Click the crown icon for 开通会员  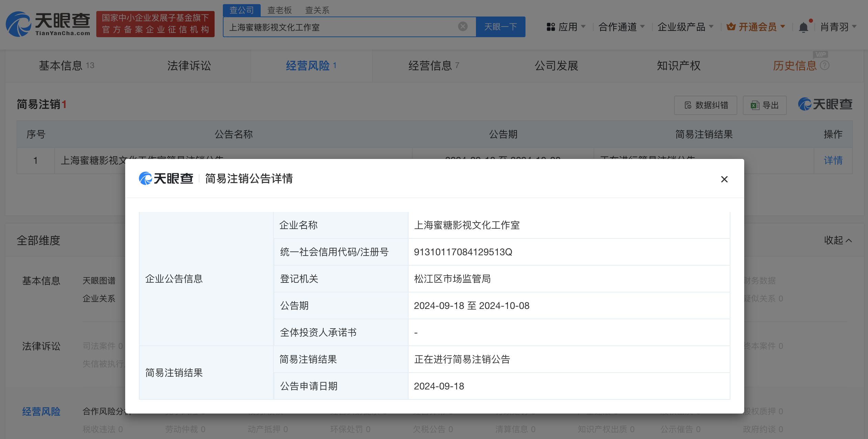point(731,26)
